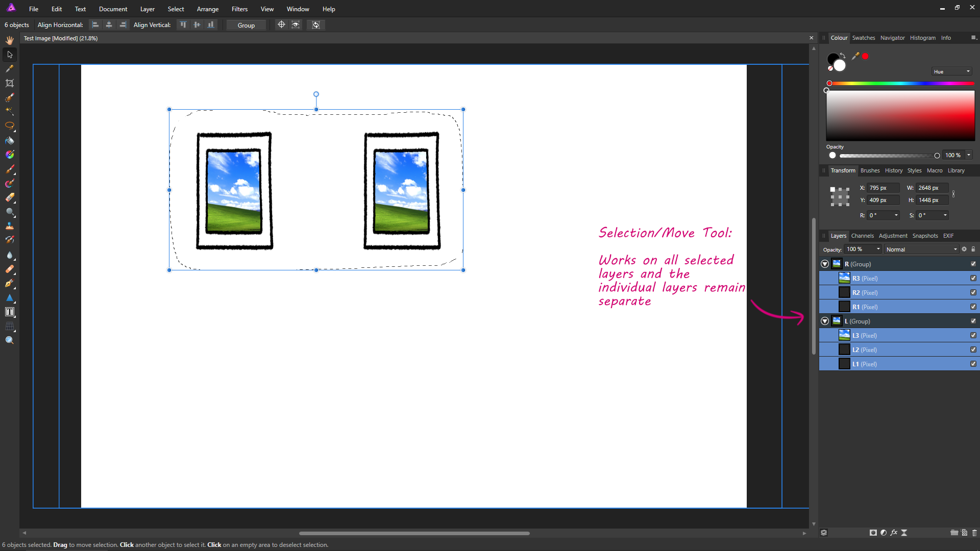Select the View (Hand) tool
The height and width of the screenshot is (551, 980).
(9, 40)
